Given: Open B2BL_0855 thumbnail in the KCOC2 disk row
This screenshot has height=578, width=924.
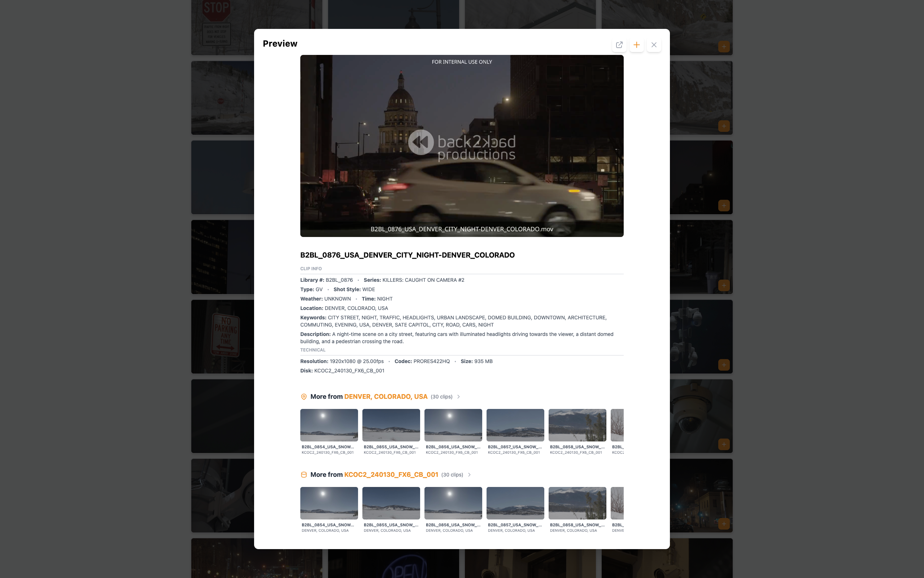Looking at the screenshot, I should click(x=391, y=503).
